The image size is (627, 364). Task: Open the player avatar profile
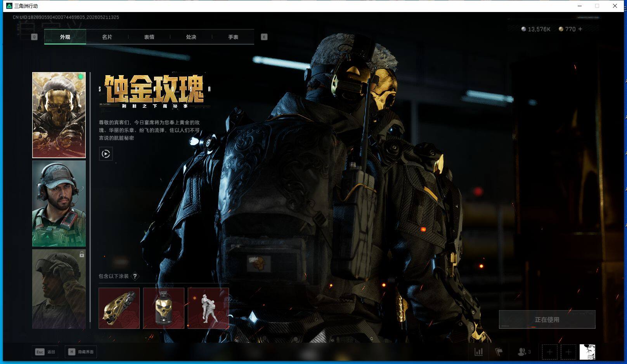pyautogui.click(x=587, y=352)
